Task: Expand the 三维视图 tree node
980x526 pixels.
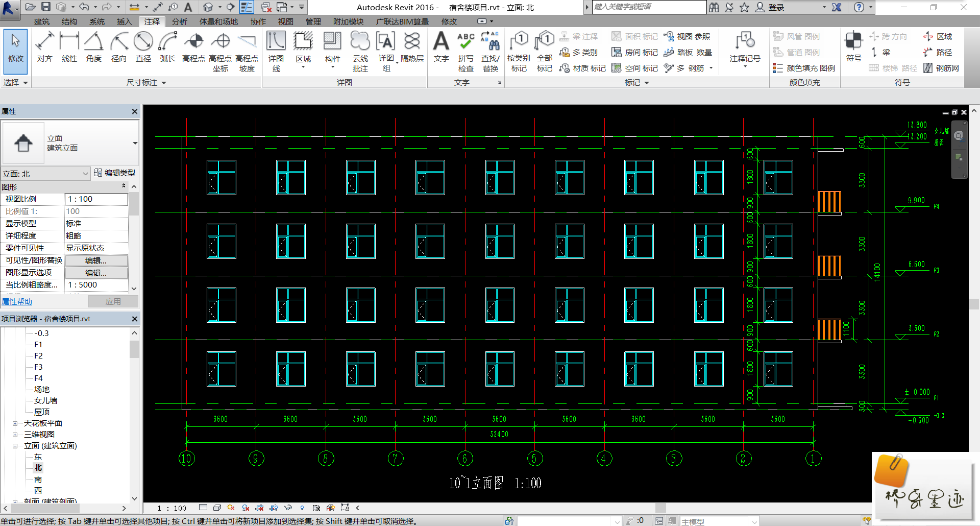Action: point(15,435)
